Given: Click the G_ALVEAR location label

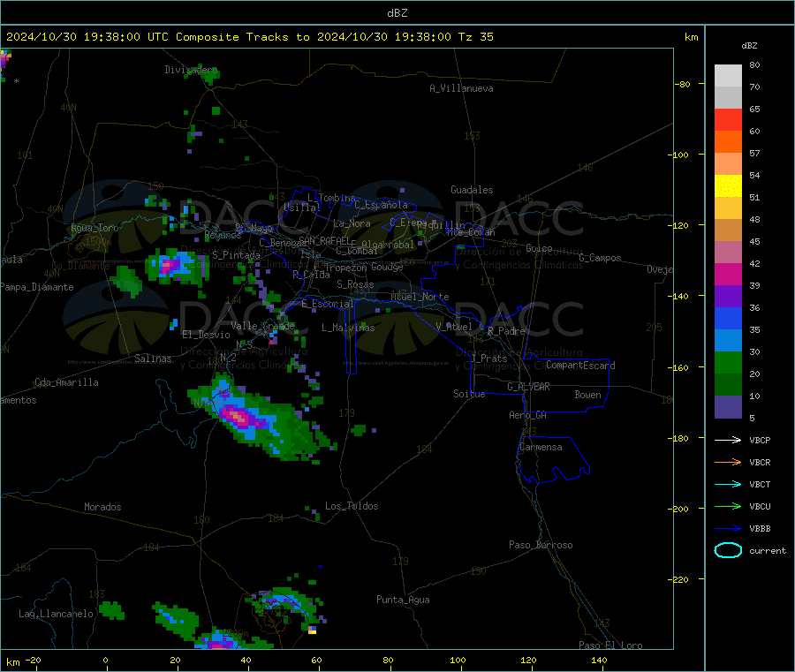Looking at the screenshot, I should pyautogui.click(x=528, y=387).
